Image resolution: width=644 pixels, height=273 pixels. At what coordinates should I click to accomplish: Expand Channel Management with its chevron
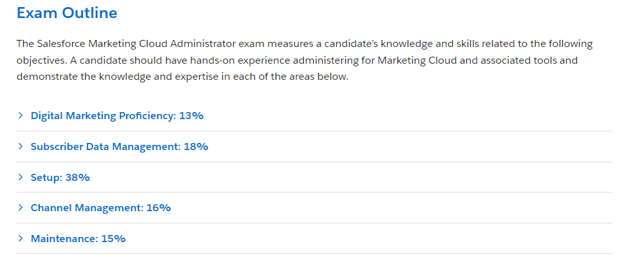point(21,208)
